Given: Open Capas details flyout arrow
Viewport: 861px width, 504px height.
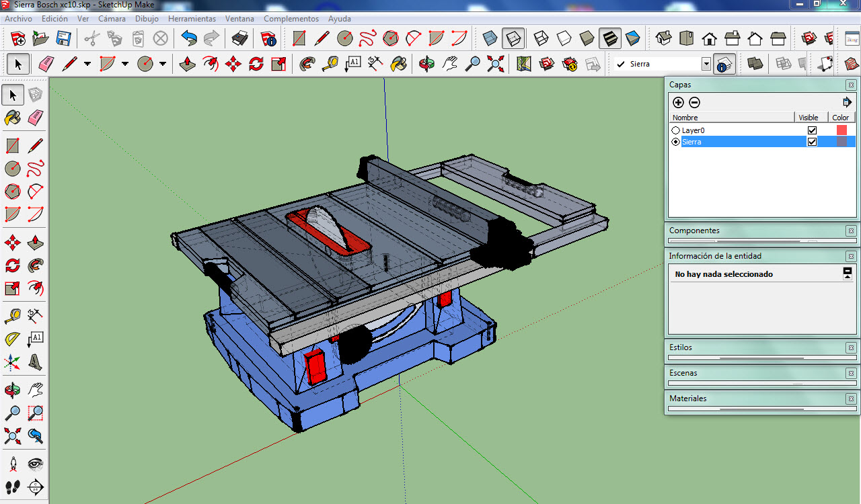Looking at the screenshot, I should (x=847, y=103).
